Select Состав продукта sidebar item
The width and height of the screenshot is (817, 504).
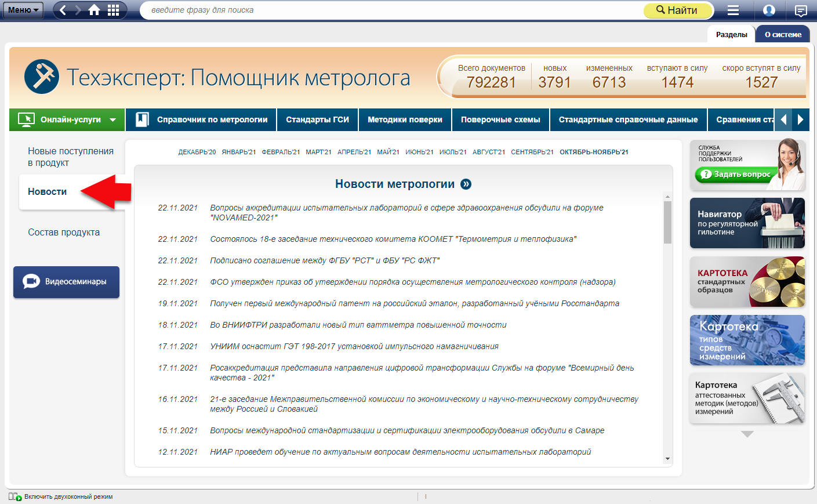[x=64, y=232]
